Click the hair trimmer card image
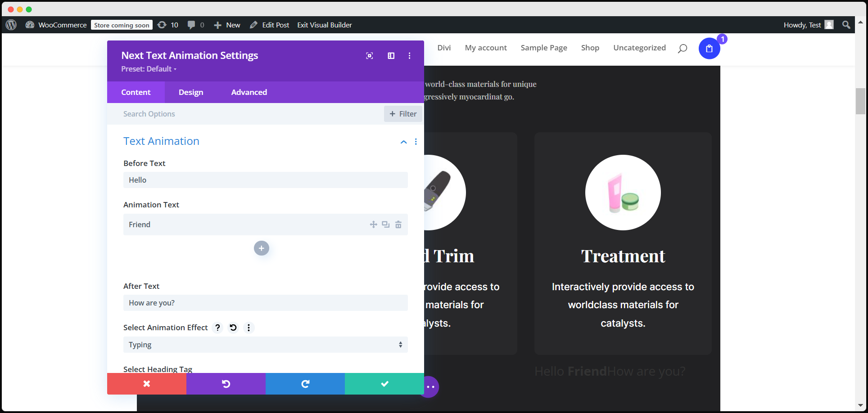Viewport: 868px width, 413px height. coord(445,193)
